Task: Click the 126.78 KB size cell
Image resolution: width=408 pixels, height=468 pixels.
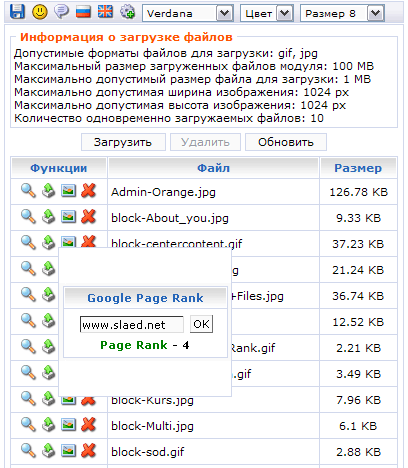Action: tap(359, 192)
